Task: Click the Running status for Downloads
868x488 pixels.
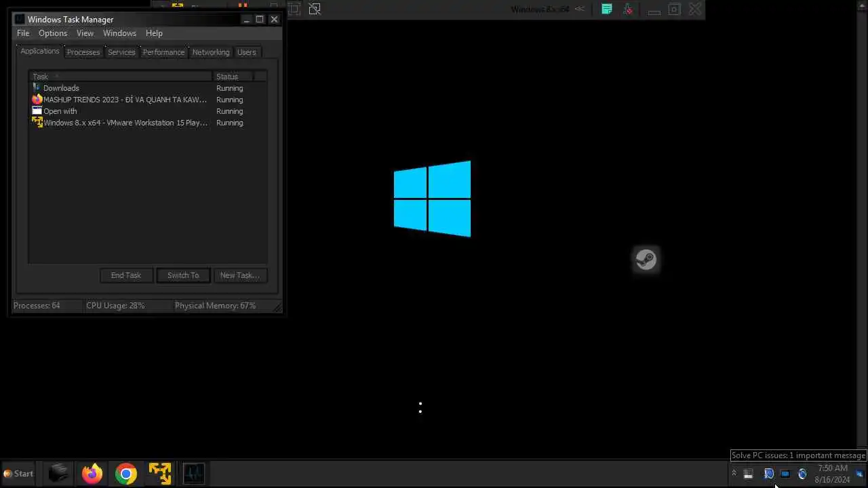Action: (229, 88)
